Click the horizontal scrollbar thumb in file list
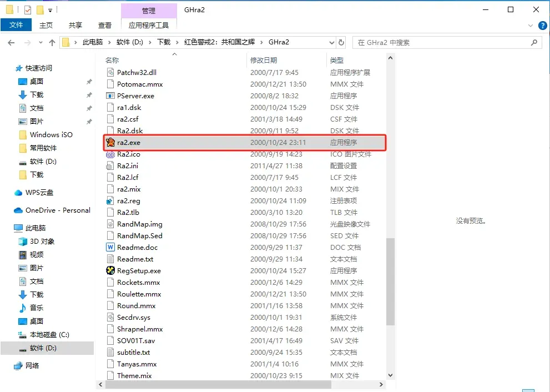 tap(218, 385)
